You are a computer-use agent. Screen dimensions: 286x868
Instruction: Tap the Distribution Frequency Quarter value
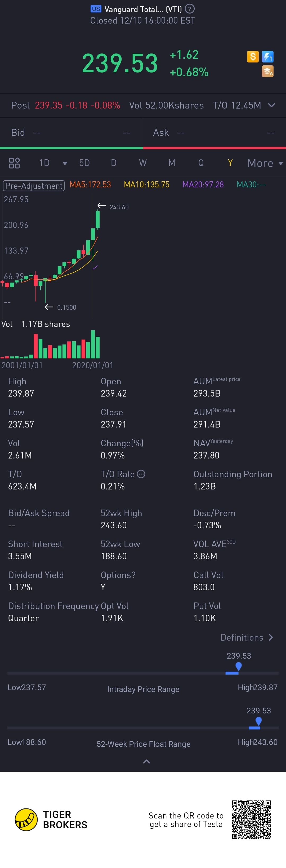pyautogui.click(x=23, y=618)
